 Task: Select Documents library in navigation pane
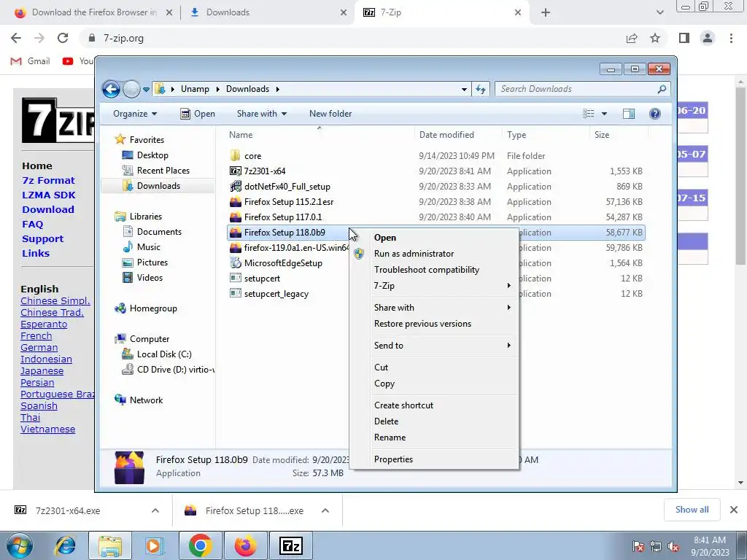[x=158, y=231]
